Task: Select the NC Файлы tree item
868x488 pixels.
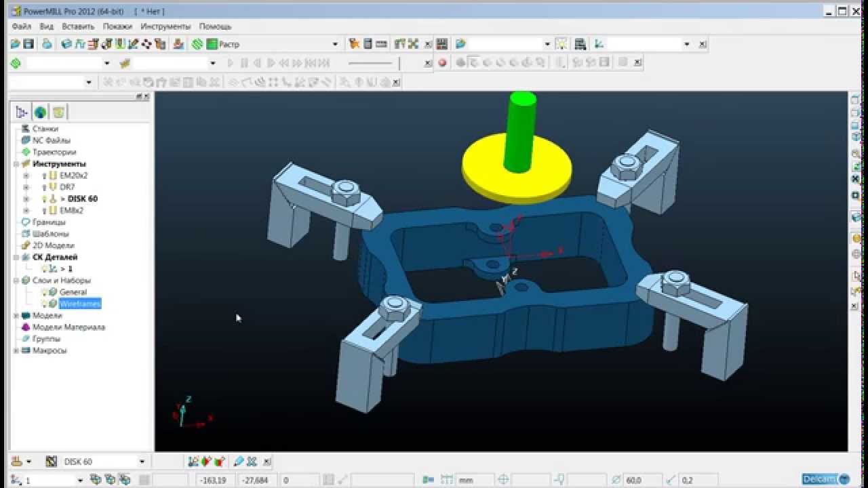Action: tap(52, 140)
